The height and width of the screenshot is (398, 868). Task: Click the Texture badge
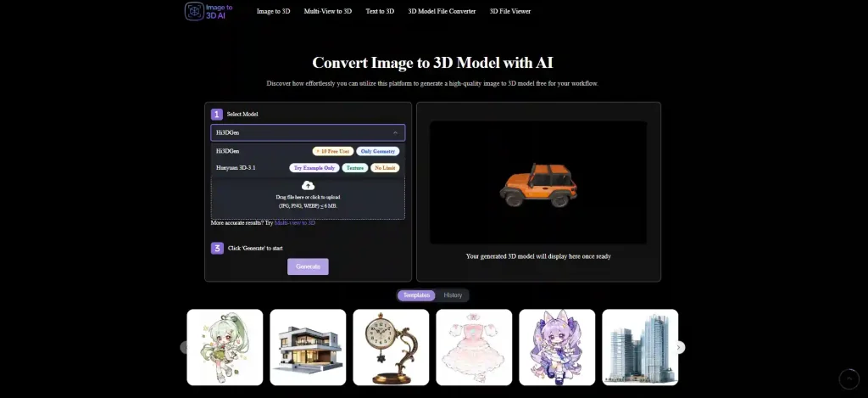pos(355,168)
